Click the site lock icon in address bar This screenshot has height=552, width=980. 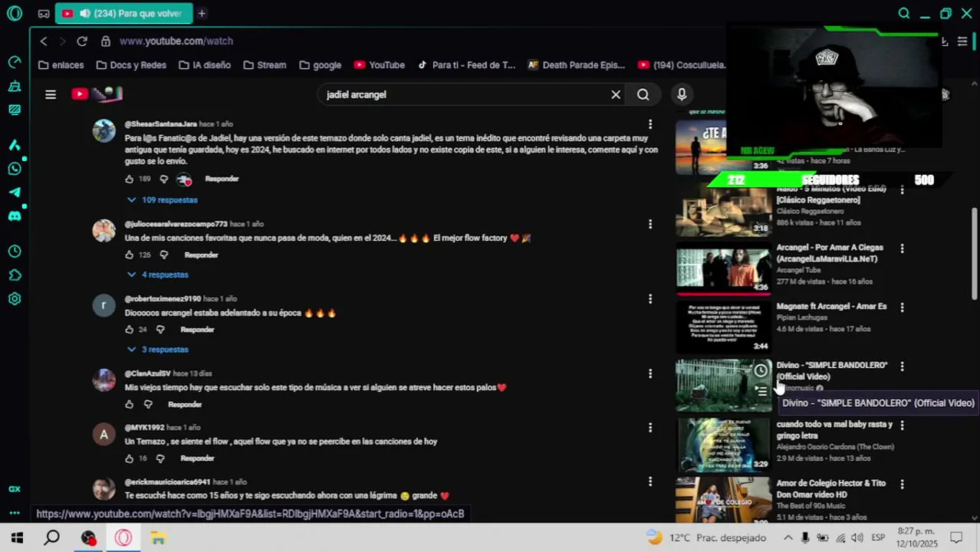click(105, 41)
